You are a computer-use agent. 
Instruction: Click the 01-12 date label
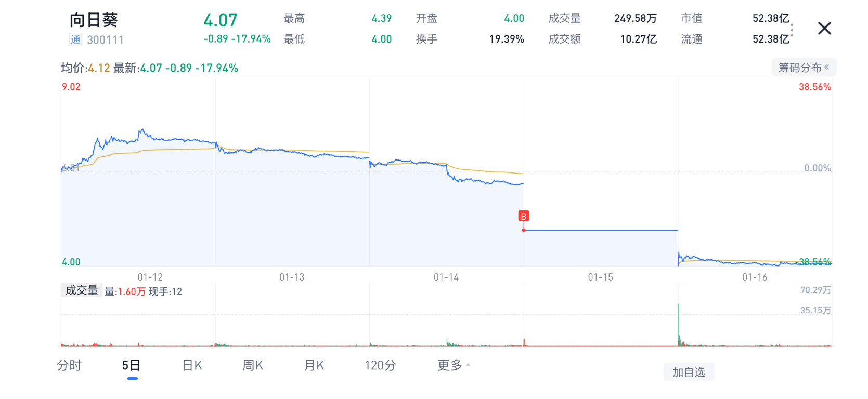(x=150, y=277)
